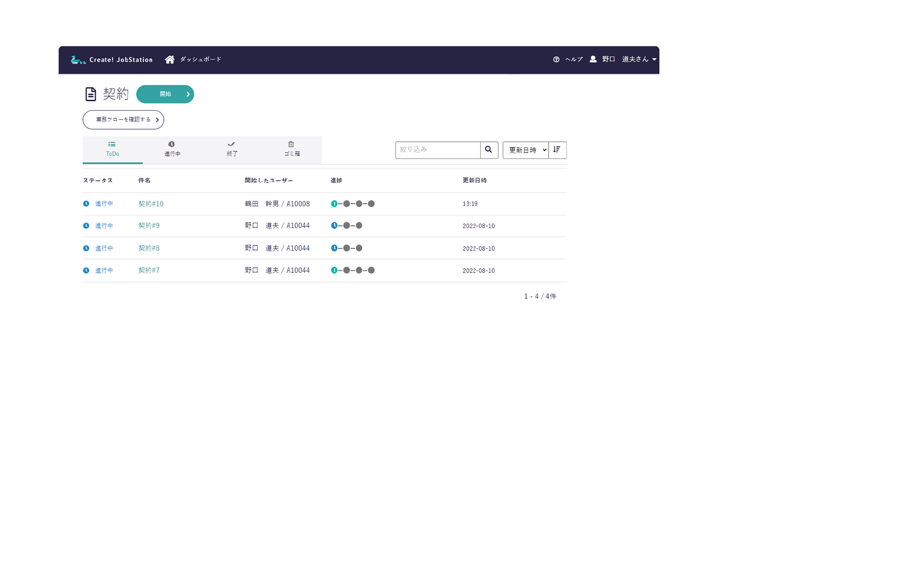Click 鶴田 幹男 / A10008 user cell

277,204
